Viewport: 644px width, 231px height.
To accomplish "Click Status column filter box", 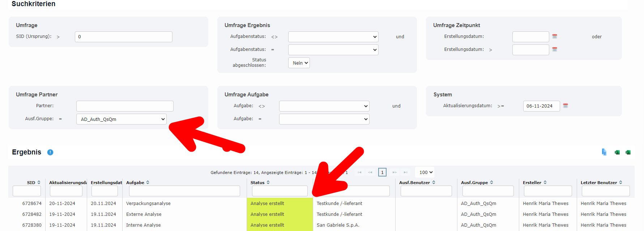I will click(x=280, y=191).
